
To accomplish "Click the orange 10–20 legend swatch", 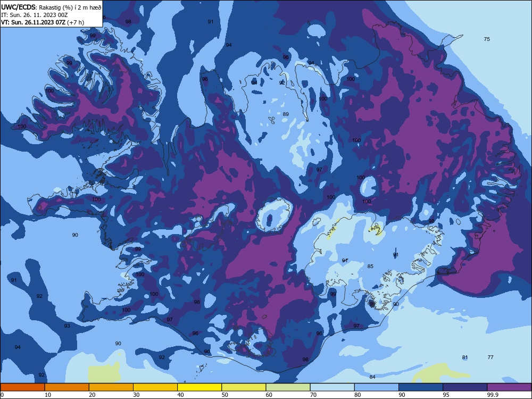I will [67, 387].
